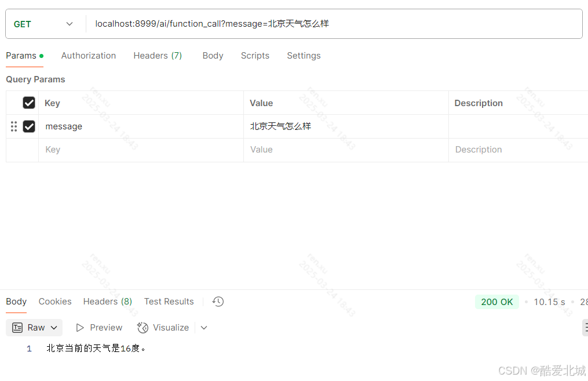Open the Raw format dropdown
Screen dimensions: 588x381
[x=54, y=328]
